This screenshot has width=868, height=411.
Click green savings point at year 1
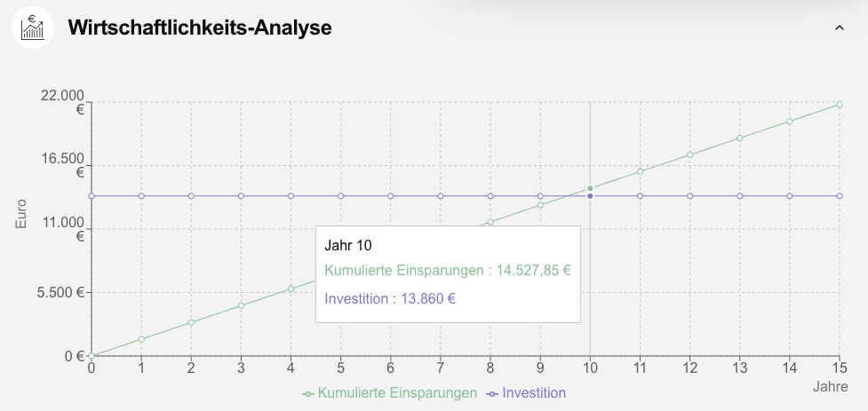pyautogui.click(x=141, y=339)
